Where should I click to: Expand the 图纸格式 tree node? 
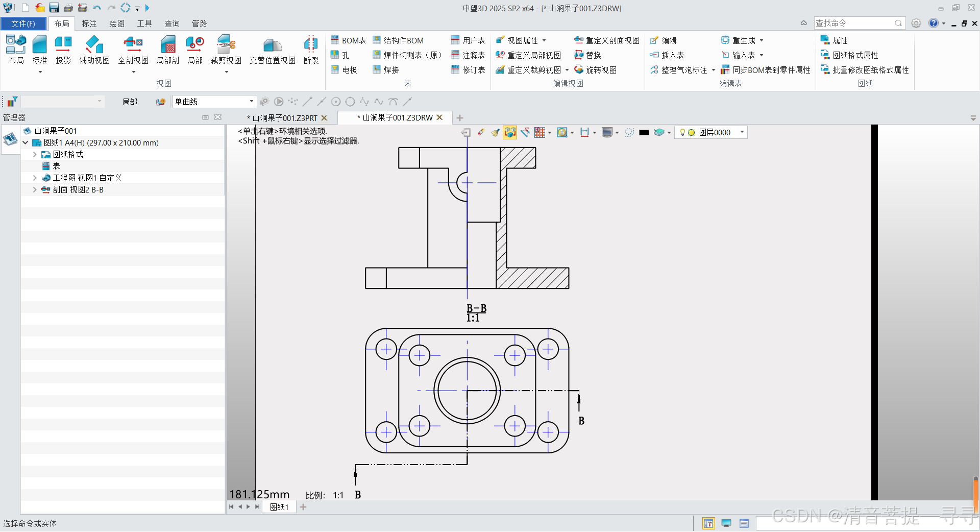click(x=35, y=154)
